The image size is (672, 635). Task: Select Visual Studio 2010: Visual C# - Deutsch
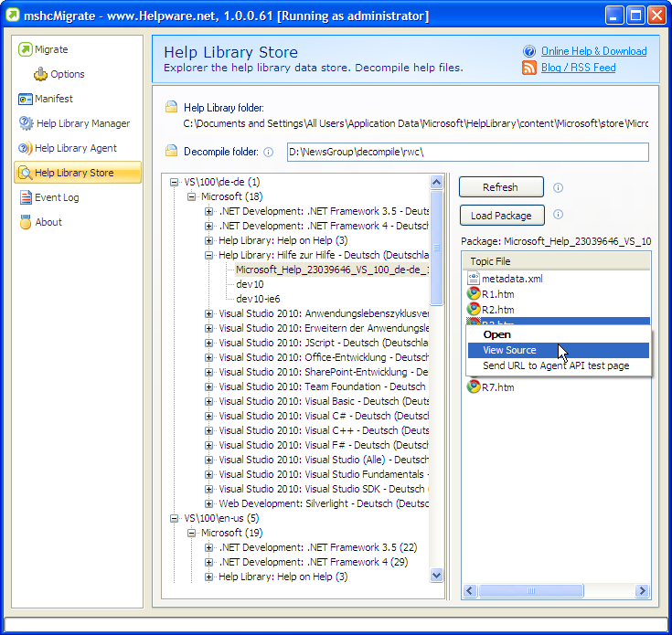(324, 416)
